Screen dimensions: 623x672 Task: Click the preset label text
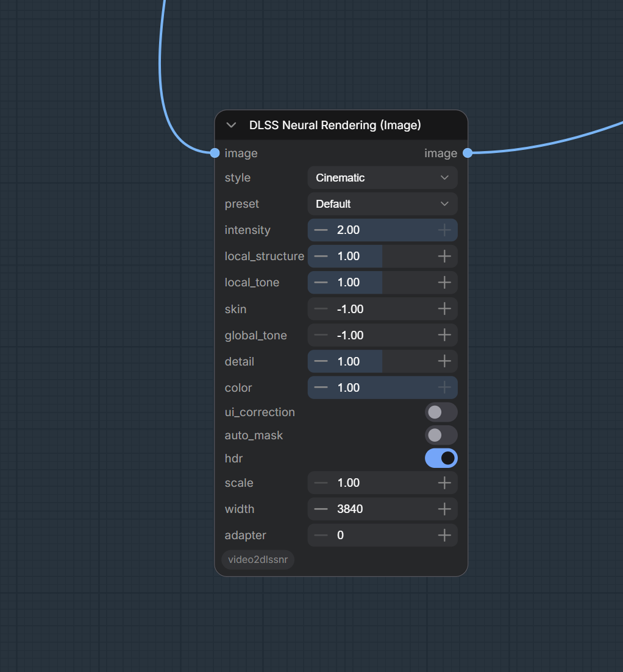[x=242, y=204]
